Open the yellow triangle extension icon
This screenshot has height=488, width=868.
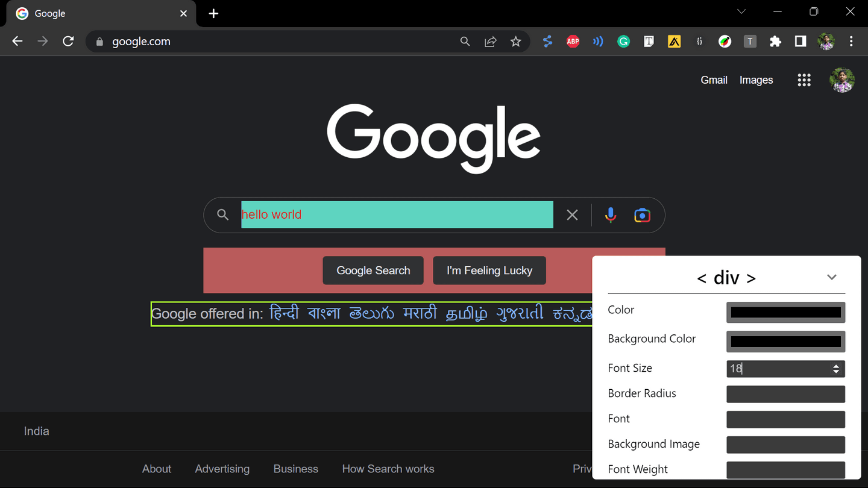click(x=674, y=42)
